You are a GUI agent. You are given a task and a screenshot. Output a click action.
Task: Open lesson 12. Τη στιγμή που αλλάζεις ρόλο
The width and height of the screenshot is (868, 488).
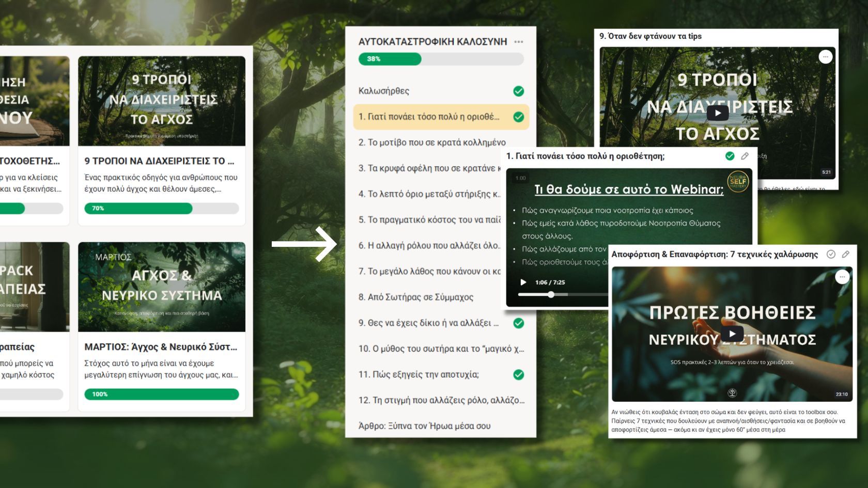(441, 401)
